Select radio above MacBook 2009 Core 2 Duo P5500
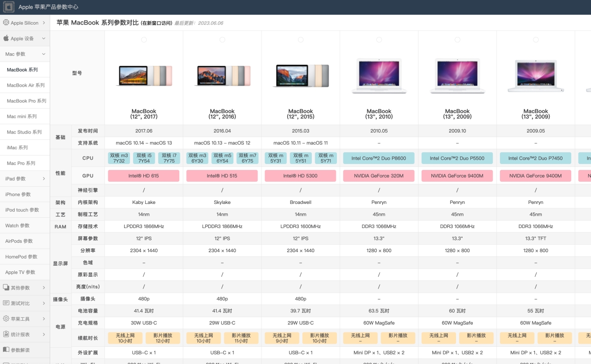591x364 pixels. coord(457,39)
